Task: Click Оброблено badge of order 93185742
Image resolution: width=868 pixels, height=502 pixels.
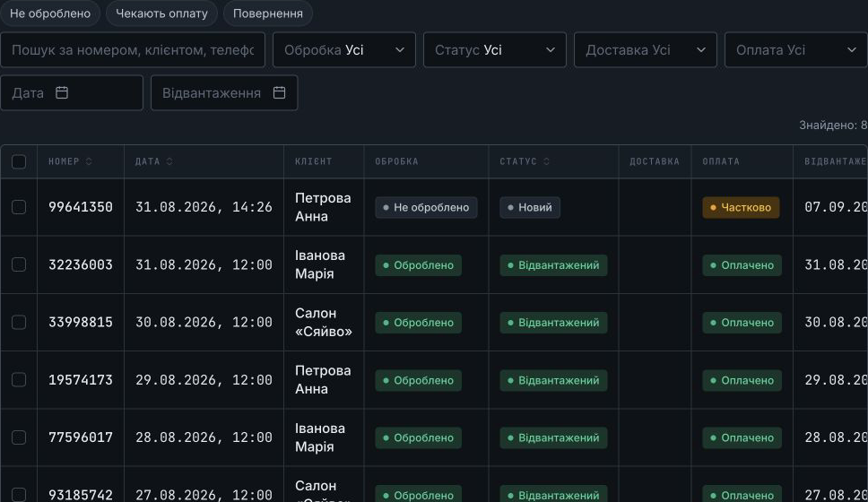Action: [418, 494]
